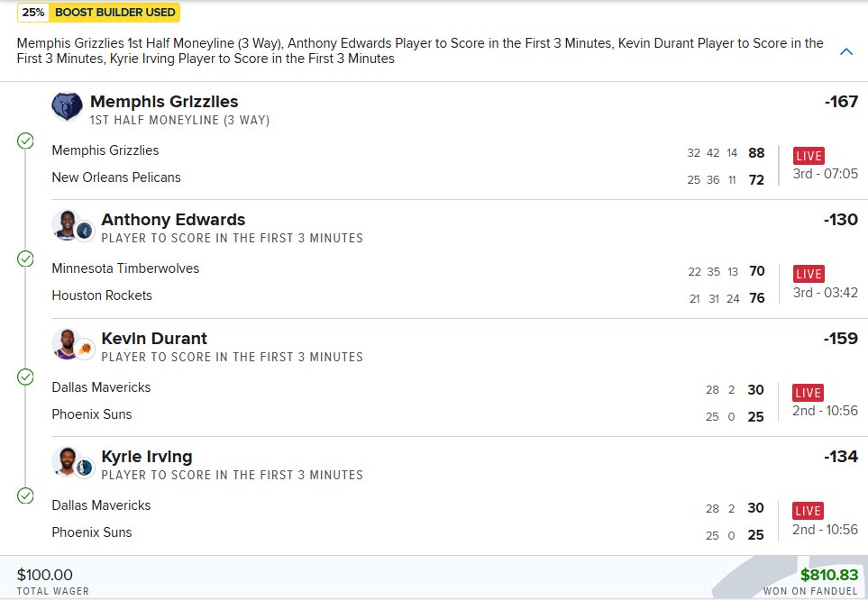Open Memphis Grizzlies selection heading

(164, 101)
